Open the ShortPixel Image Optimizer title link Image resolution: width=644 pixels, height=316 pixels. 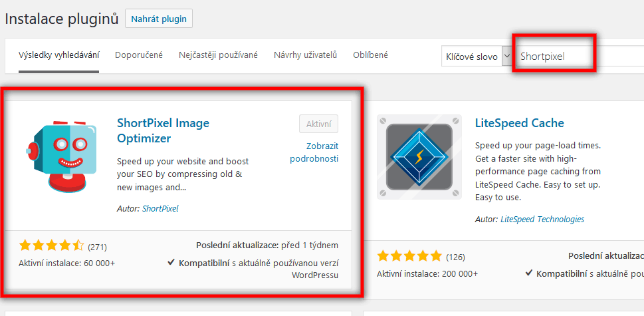point(163,130)
